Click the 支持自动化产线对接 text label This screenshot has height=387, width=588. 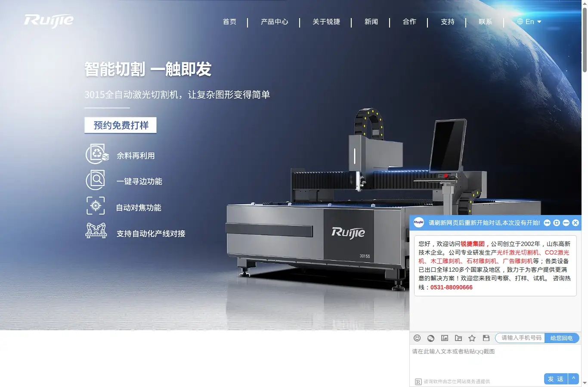tap(151, 233)
